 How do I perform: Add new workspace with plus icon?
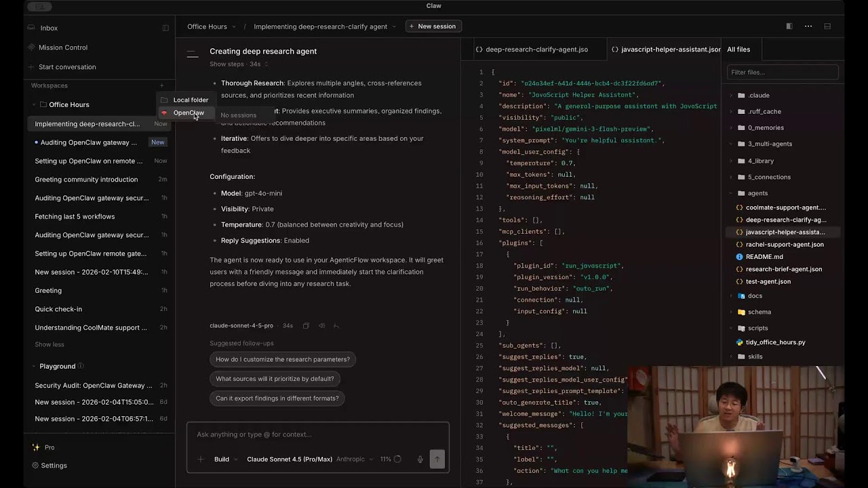tap(161, 85)
